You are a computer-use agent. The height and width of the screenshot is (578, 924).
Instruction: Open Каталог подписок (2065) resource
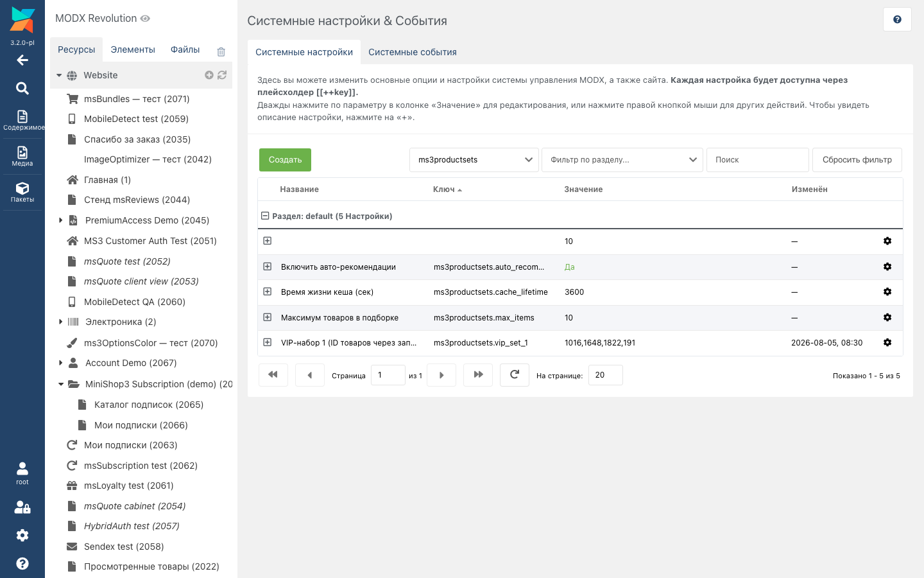tap(149, 405)
